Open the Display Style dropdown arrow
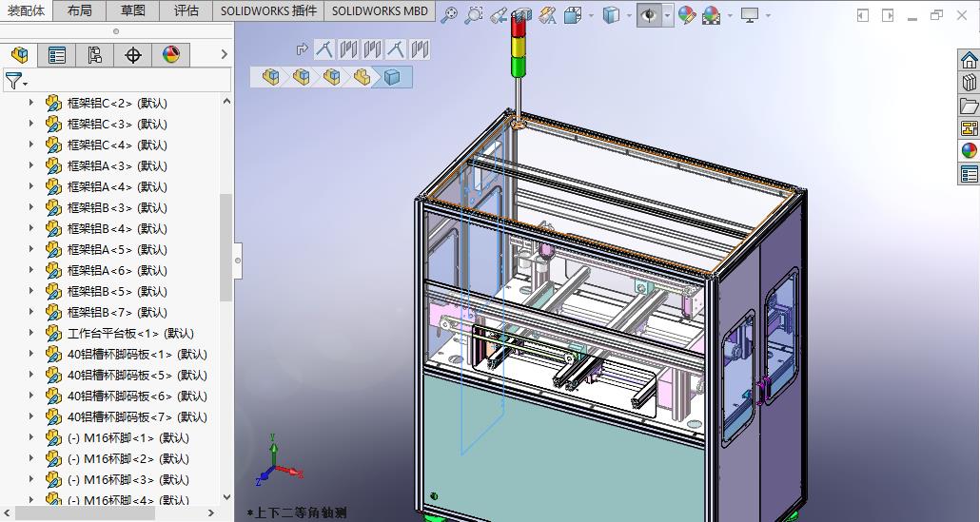 click(628, 15)
